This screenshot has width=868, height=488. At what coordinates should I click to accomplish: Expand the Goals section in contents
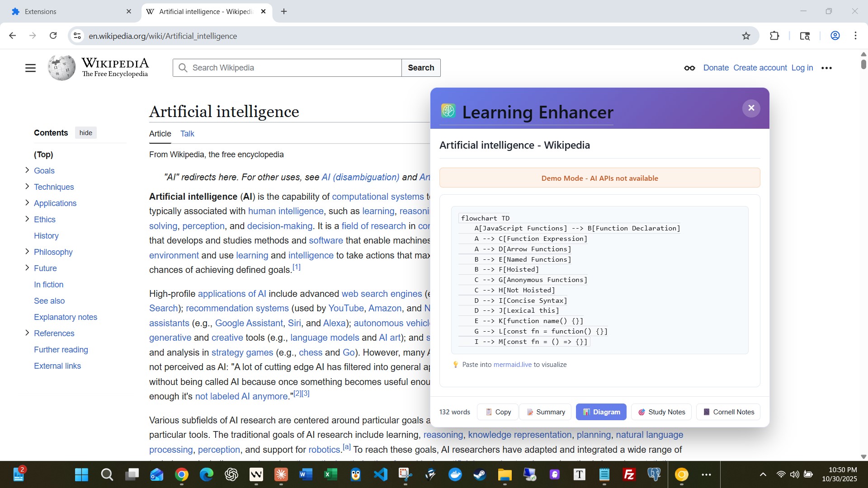(x=27, y=170)
